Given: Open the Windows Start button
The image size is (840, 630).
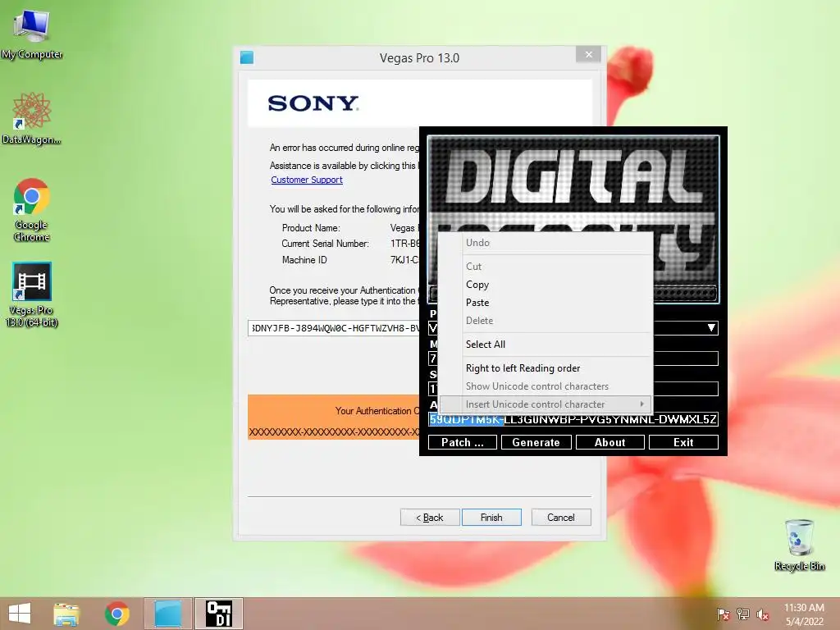Looking at the screenshot, I should pyautogui.click(x=20, y=614).
